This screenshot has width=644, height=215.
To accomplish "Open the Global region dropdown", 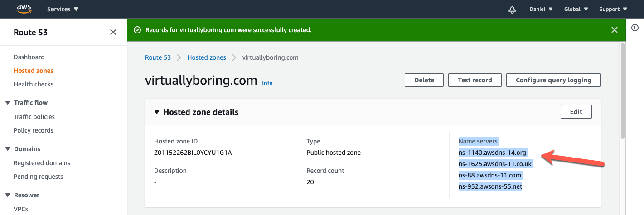I will (x=576, y=9).
